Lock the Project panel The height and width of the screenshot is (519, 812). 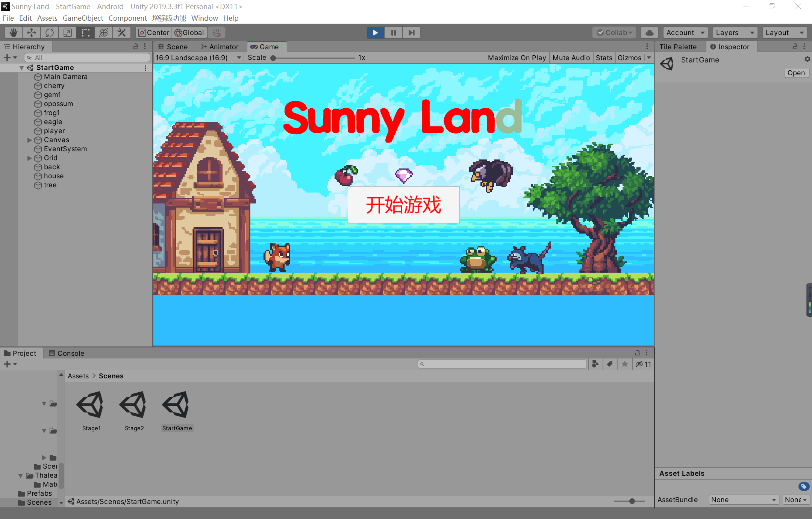[638, 353]
